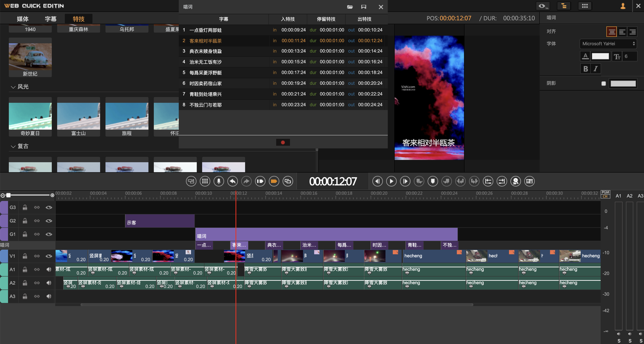Click the red record button below lyrics list
Viewport: 644px width, 344px height.
pyautogui.click(x=283, y=142)
